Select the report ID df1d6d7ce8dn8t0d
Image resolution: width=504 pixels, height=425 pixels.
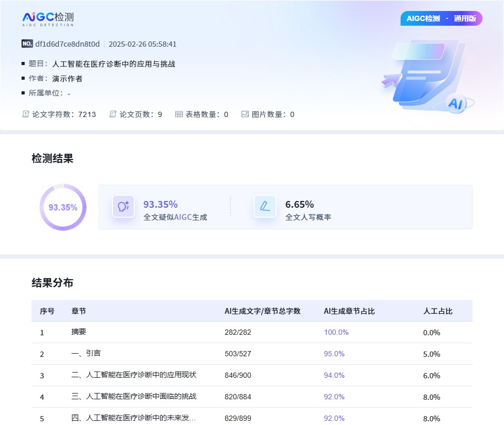click(67, 44)
